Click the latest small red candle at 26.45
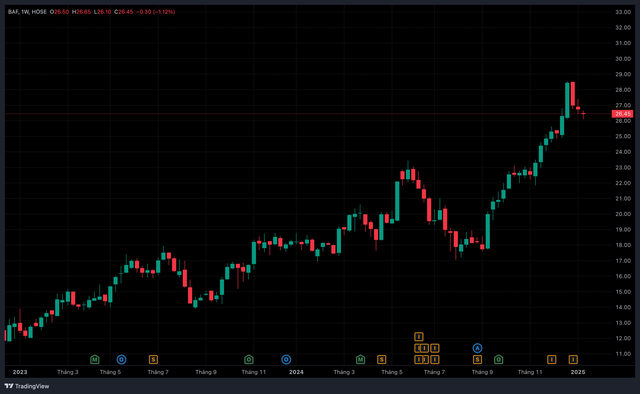The height and width of the screenshot is (394, 640). pyautogui.click(x=583, y=114)
